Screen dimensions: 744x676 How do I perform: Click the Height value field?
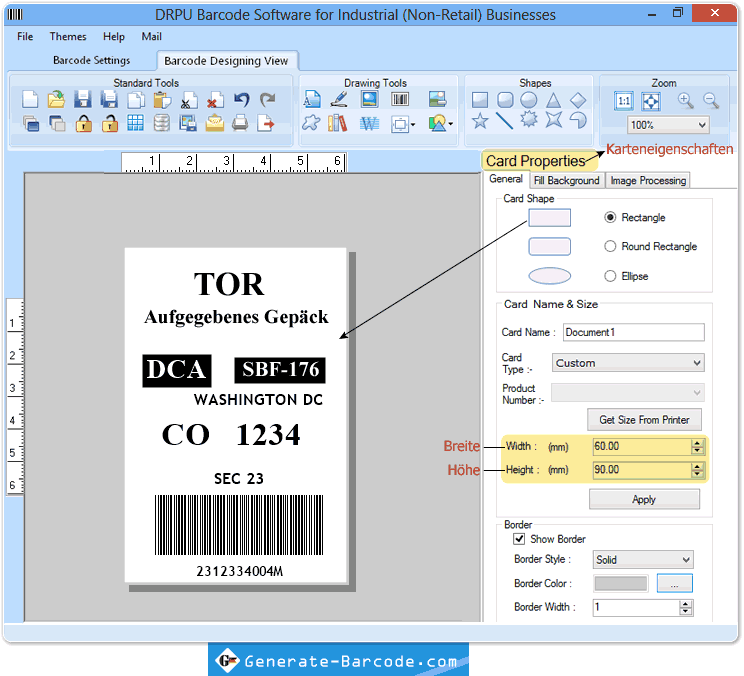642,470
